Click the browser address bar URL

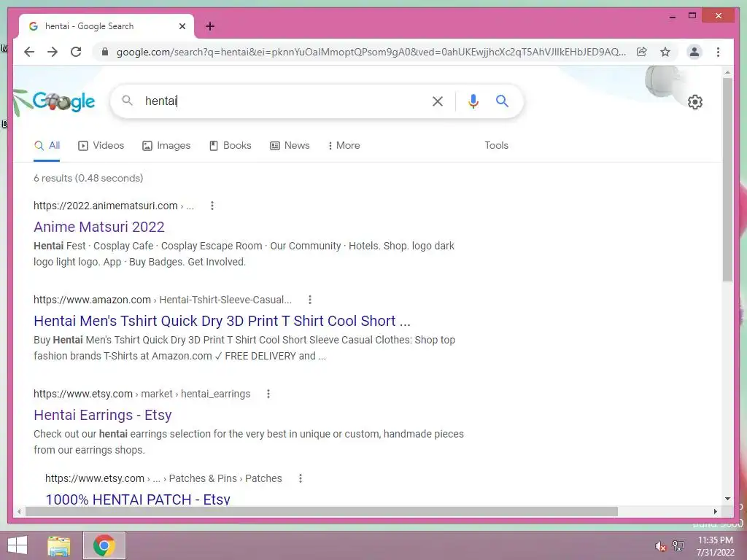[x=371, y=52]
